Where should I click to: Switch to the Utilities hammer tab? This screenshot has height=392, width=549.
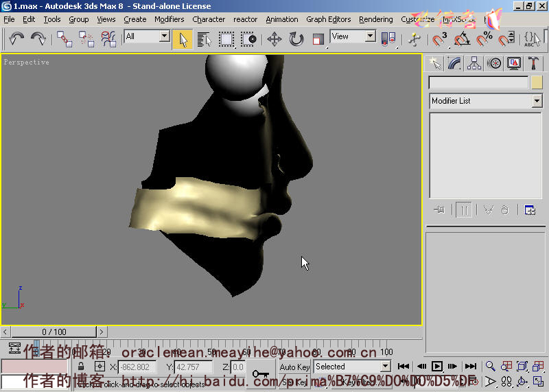[534, 63]
